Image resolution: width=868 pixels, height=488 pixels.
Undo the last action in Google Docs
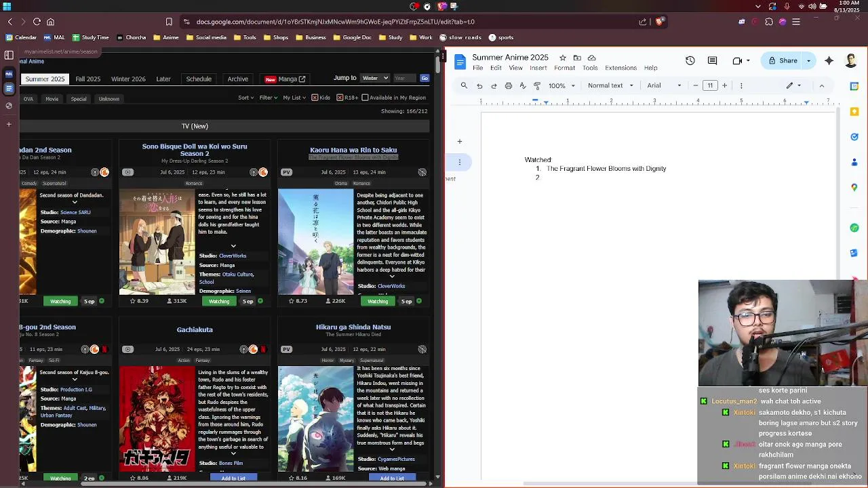(x=479, y=85)
